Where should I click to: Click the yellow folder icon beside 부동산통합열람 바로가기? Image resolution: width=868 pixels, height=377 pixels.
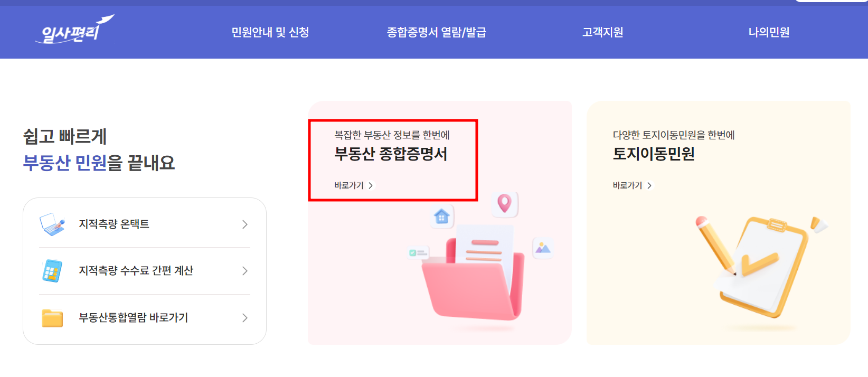point(52,317)
